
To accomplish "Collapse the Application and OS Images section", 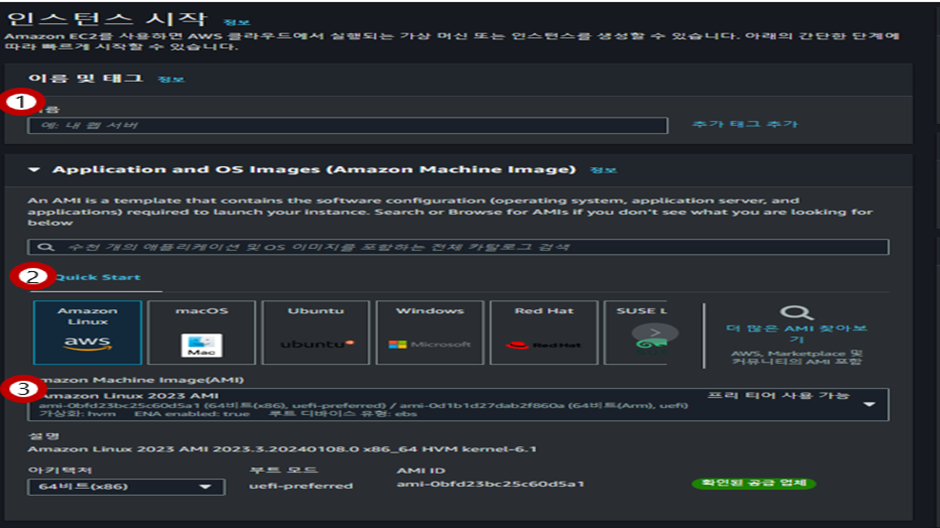I will (34, 170).
